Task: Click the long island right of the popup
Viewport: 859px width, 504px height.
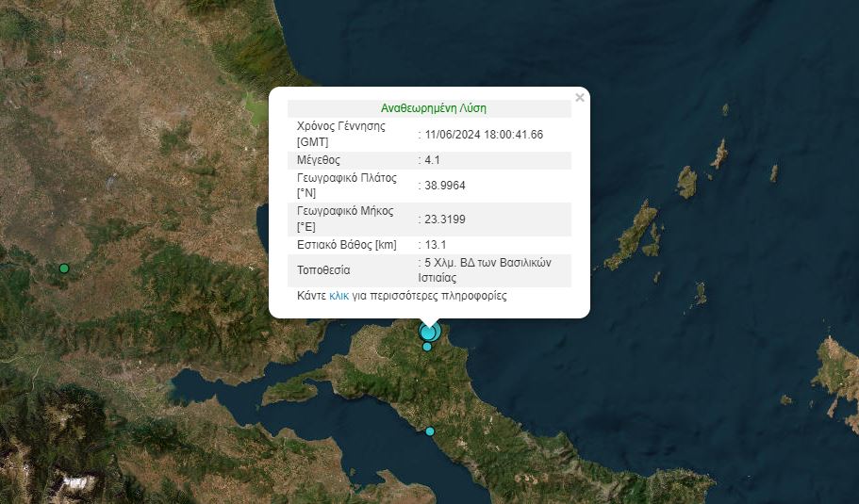Action: 634,234
